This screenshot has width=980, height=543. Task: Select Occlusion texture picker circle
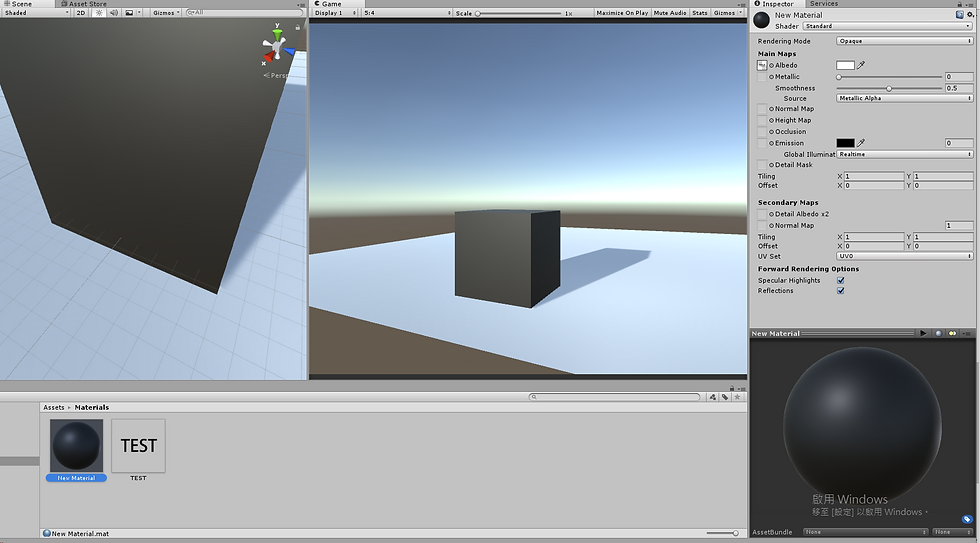771,132
